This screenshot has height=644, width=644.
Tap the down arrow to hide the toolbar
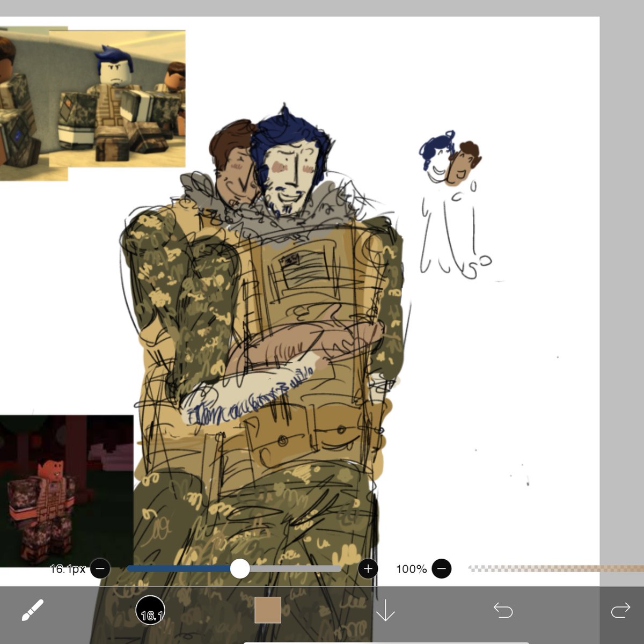tap(385, 609)
